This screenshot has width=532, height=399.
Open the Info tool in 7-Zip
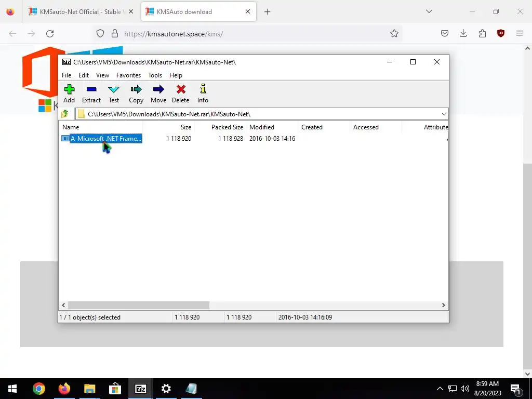pyautogui.click(x=203, y=94)
